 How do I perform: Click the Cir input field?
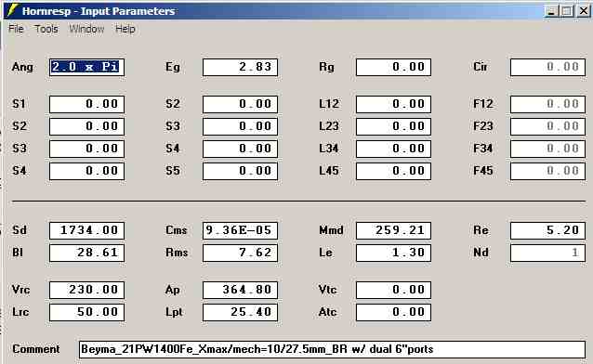(x=547, y=67)
